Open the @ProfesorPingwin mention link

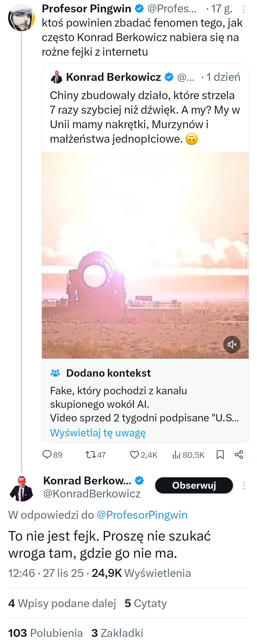142,515
